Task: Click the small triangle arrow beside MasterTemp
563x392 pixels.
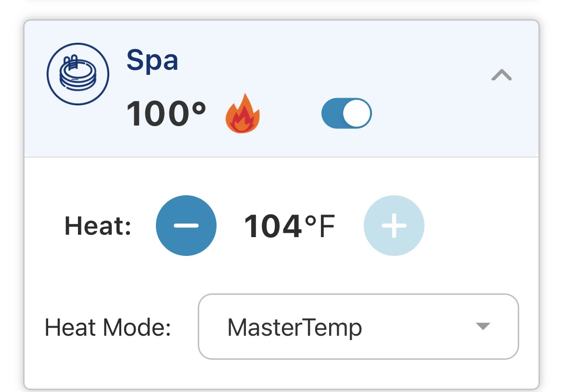Action: [x=483, y=326]
